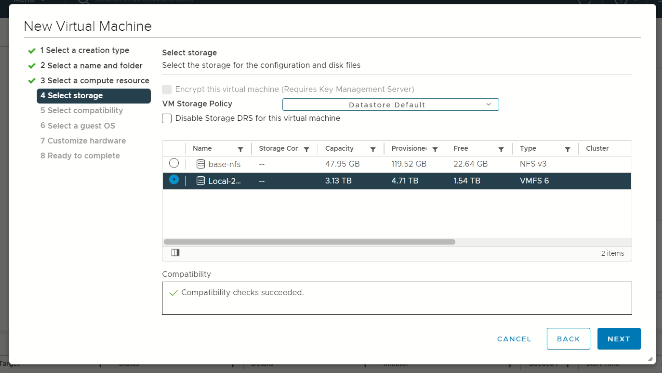Filter the Type column
Image resolution: width=662 pixels, height=373 pixels.
tap(567, 149)
